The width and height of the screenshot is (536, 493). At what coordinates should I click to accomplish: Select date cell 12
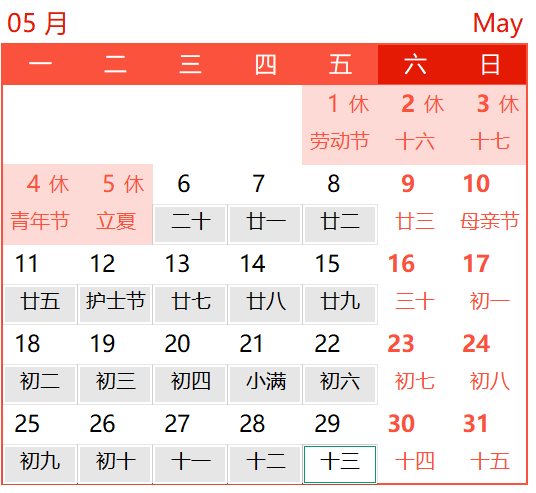tap(115, 264)
